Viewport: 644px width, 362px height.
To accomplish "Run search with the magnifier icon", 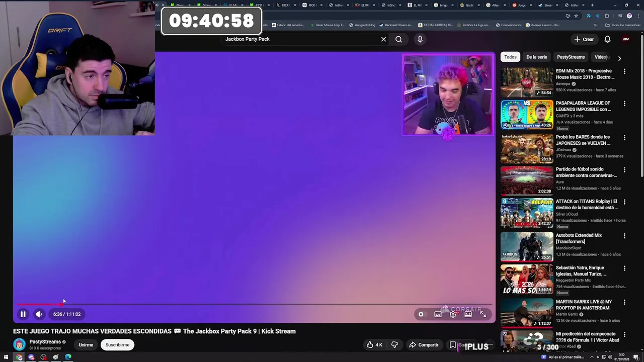I will [x=398, y=39].
